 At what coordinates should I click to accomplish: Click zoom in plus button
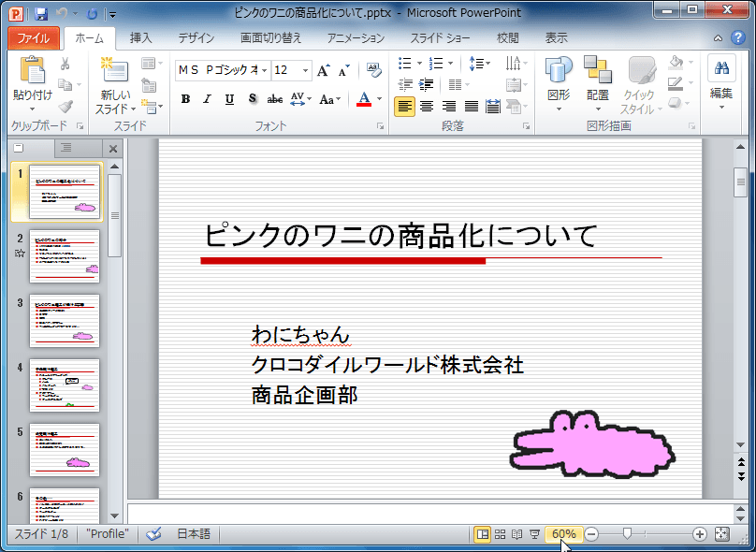point(700,534)
